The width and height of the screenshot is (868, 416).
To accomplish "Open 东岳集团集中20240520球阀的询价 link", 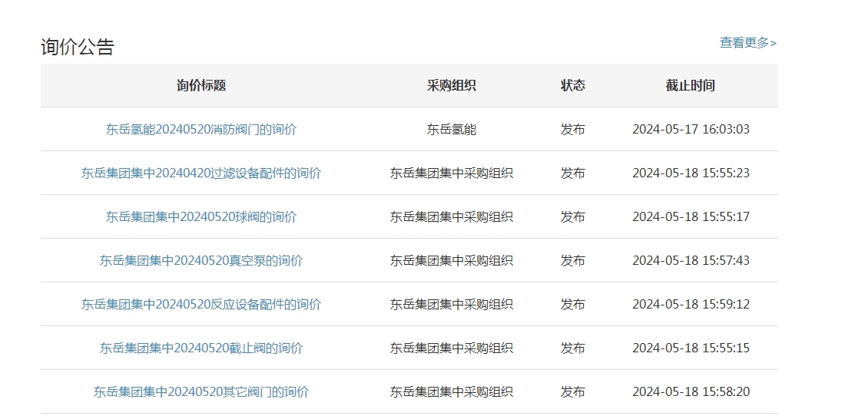I will (x=201, y=217).
